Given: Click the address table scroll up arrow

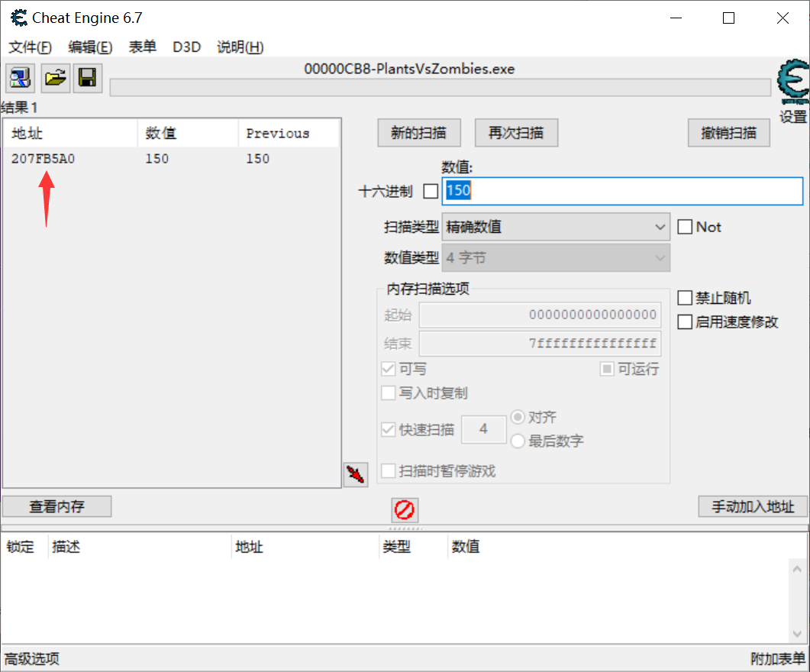Looking at the screenshot, I should pos(797,569).
